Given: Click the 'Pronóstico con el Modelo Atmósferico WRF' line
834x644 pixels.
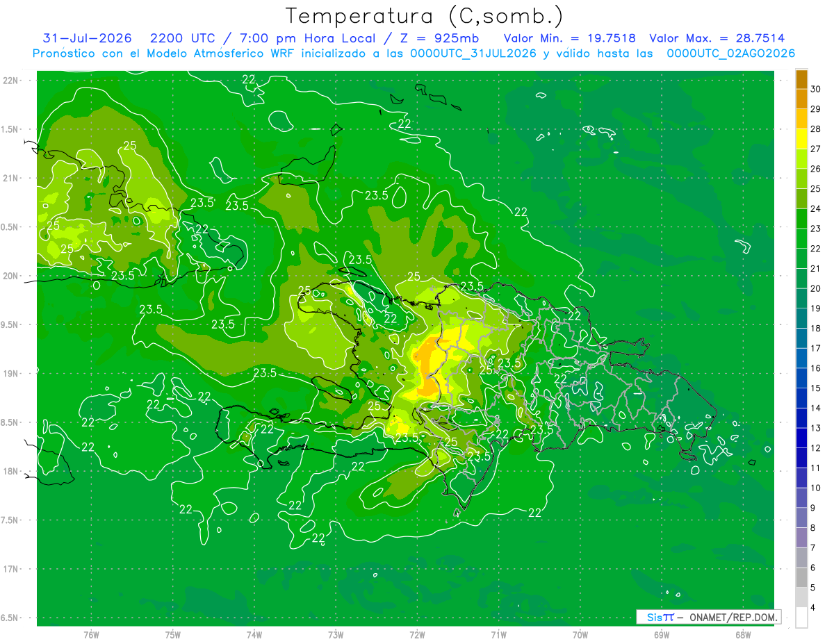Looking at the screenshot, I should pos(414,53).
